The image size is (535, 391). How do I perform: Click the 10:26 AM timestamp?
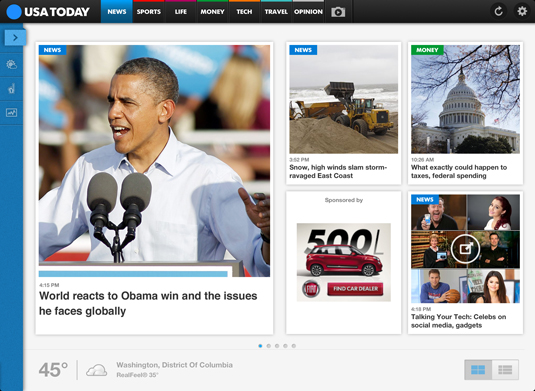tap(422, 159)
